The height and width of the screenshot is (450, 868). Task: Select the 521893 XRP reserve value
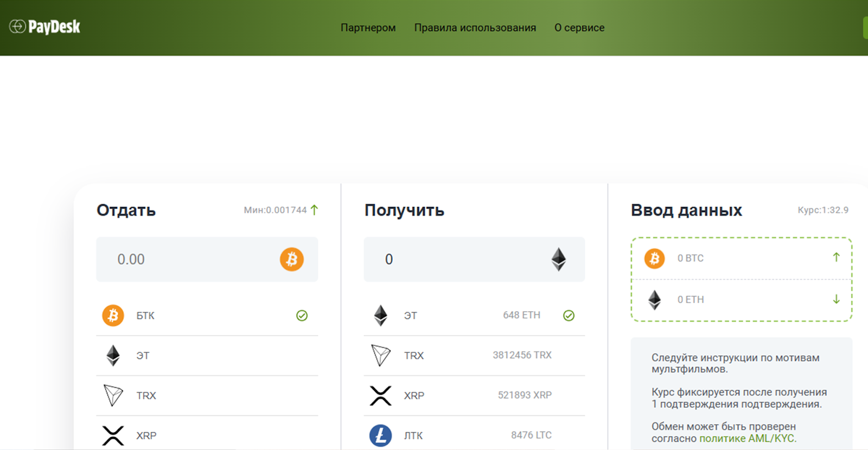pyautogui.click(x=525, y=395)
